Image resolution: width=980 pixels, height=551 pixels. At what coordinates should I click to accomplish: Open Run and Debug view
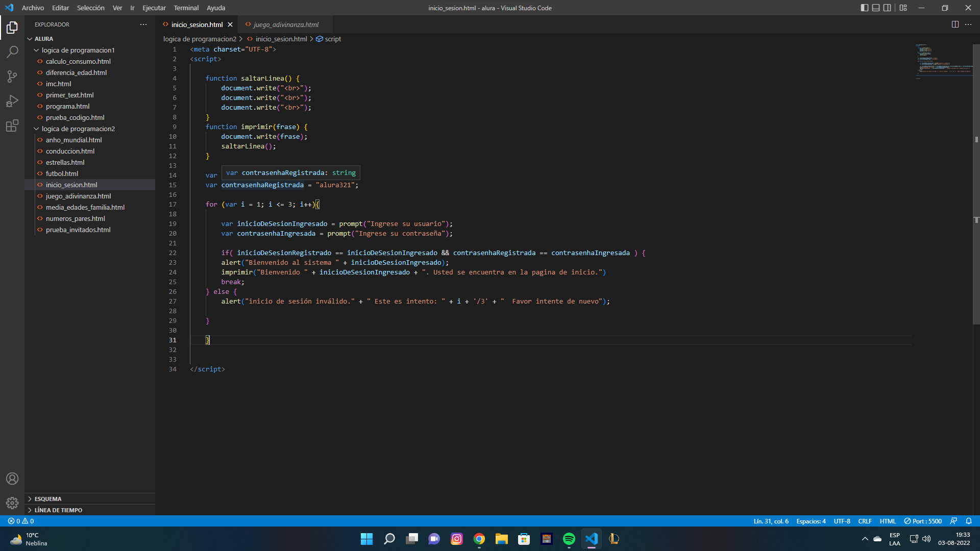click(x=12, y=101)
